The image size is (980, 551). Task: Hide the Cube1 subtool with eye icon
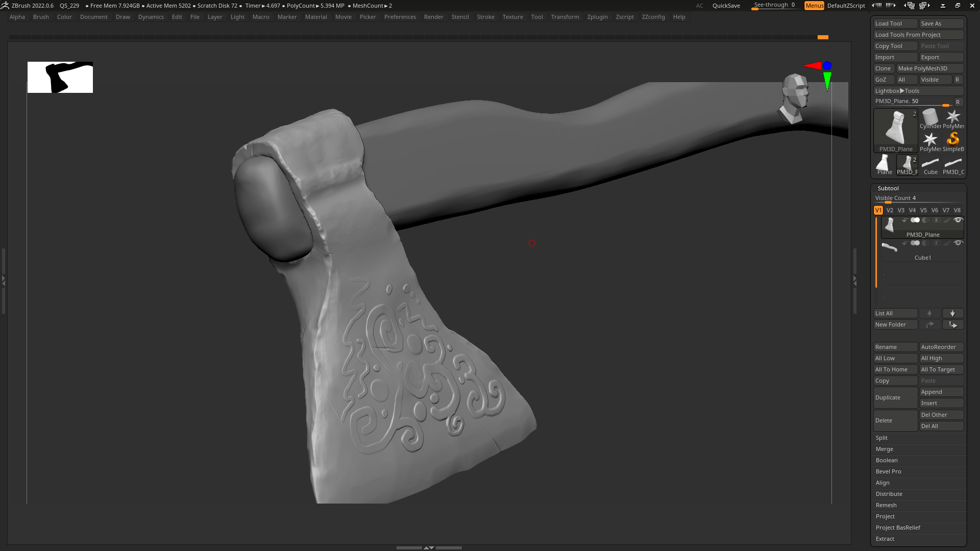point(958,243)
